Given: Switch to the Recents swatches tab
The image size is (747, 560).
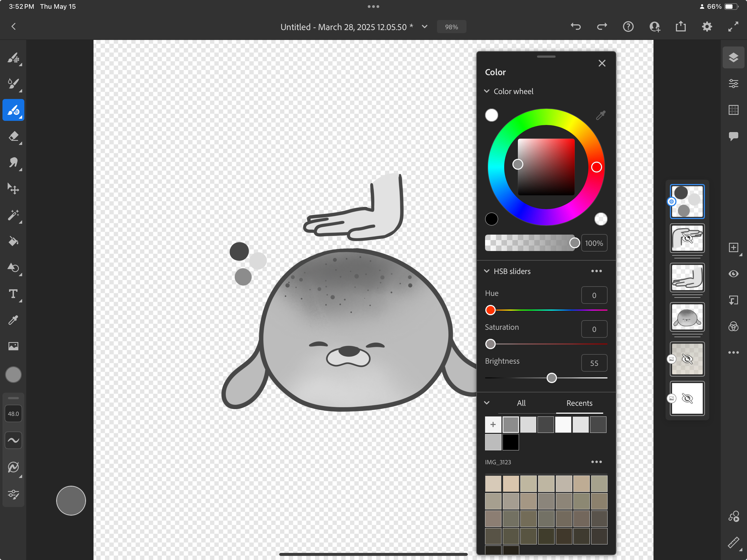Looking at the screenshot, I should (579, 403).
